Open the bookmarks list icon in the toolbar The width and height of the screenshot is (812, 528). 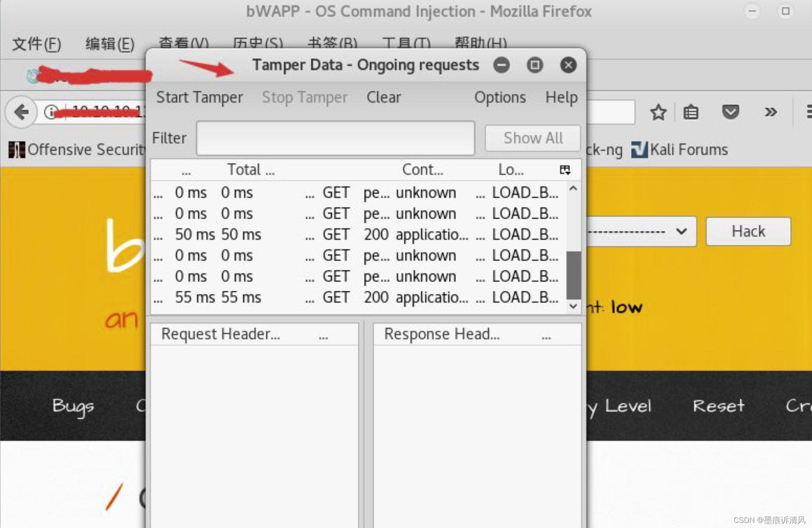coord(691,112)
